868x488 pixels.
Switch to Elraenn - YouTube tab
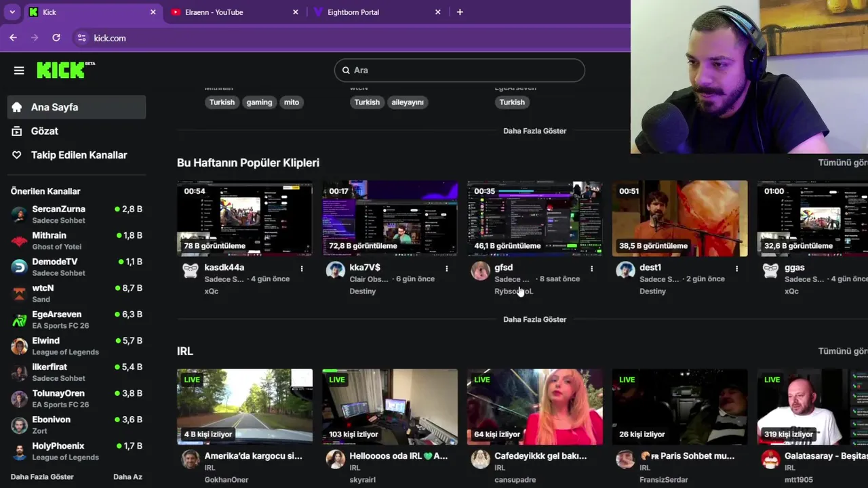235,12
